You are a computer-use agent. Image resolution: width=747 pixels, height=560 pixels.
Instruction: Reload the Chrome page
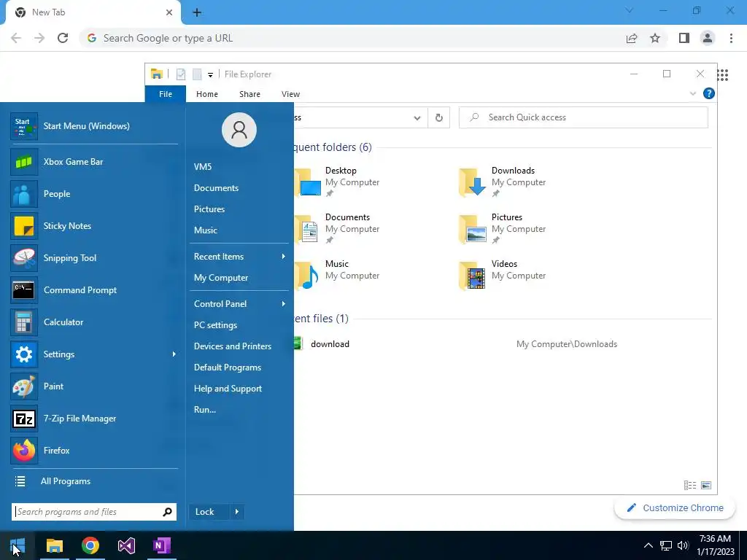(x=63, y=38)
